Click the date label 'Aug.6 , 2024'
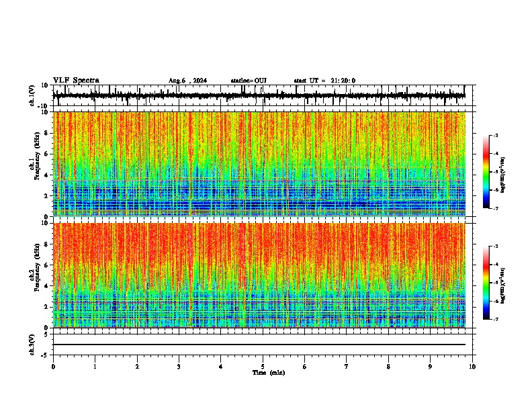Image resolution: width=532 pixels, height=411 pixels. (187, 81)
